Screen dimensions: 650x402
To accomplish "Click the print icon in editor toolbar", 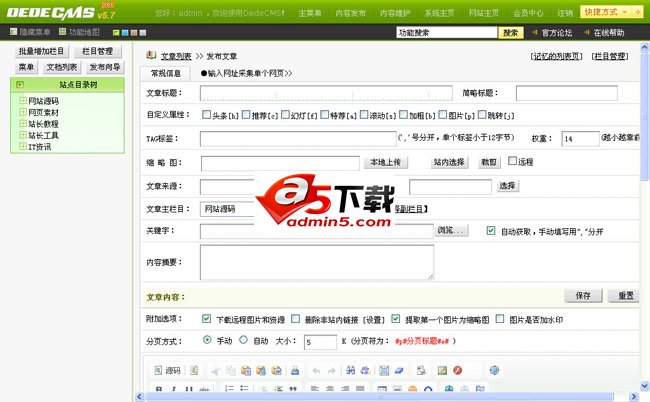I will [295, 371].
